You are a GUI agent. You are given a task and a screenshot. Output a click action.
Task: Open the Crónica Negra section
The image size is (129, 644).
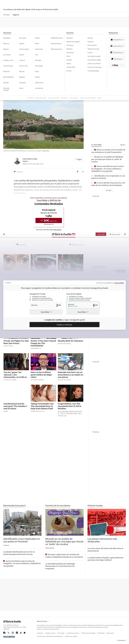point(24,49)
